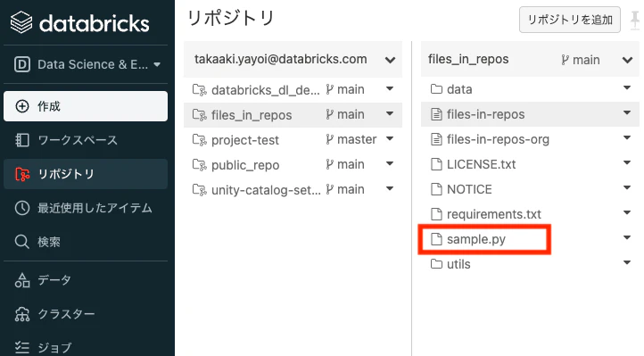Image resolution: width=644 pixels, height=356 pixels.
Task: Open the unity-catalog-set... repo
Action: coord(266,190)
